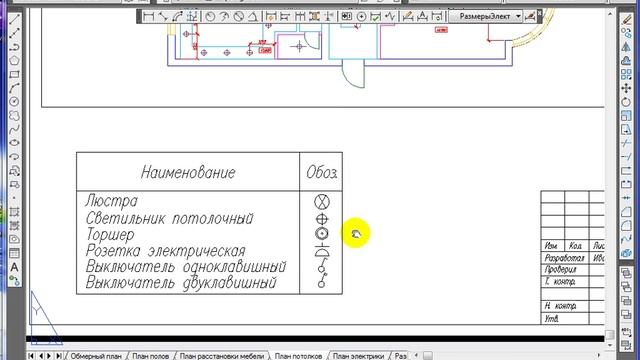This screenshot has width=640, height=360.
Task: Click the Angular dimension tool
Action: (253, 17)
